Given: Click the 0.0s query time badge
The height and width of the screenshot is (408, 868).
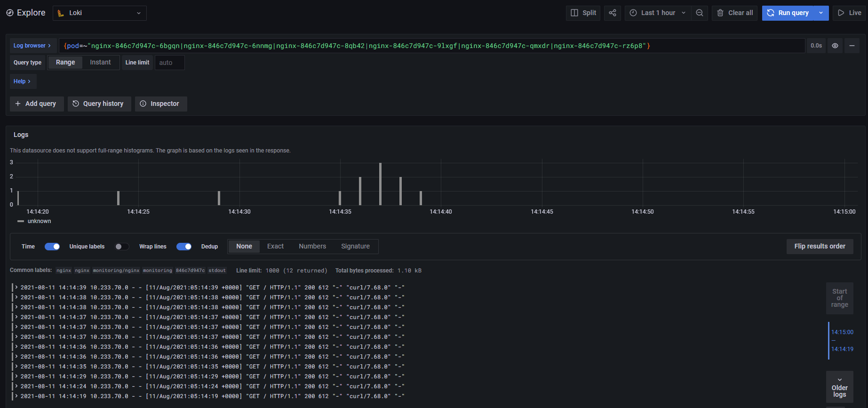Looking at the screenshot, I should (816, 46).
